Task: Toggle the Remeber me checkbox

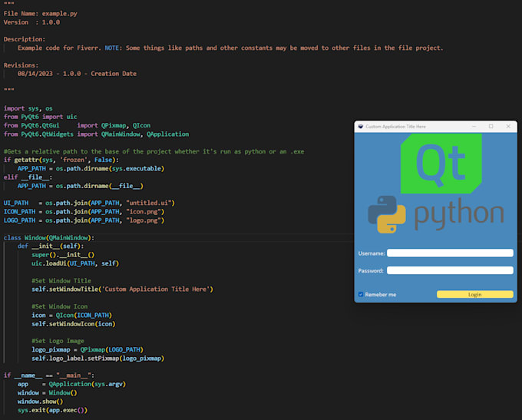Action: coord(361,294)
